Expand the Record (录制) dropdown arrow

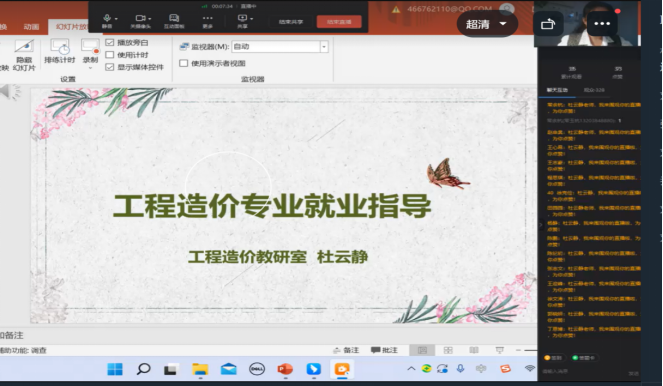pos(90,68)
